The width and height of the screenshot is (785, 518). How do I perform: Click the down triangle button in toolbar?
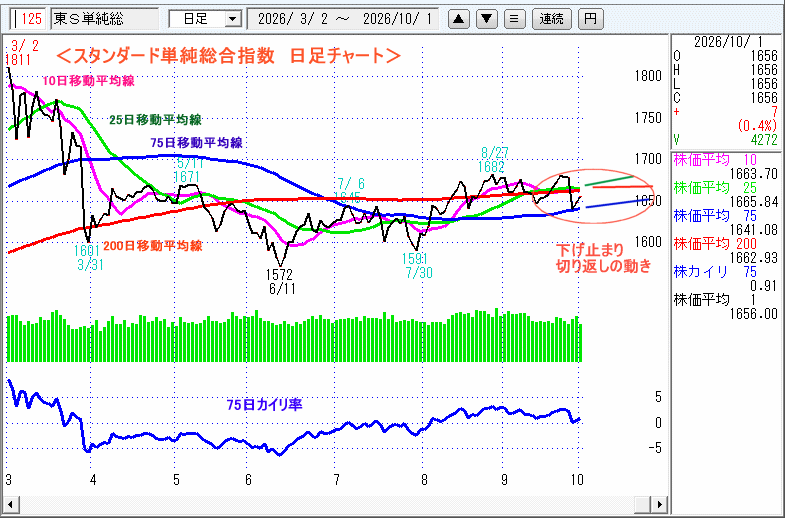[x=486, y=19]
